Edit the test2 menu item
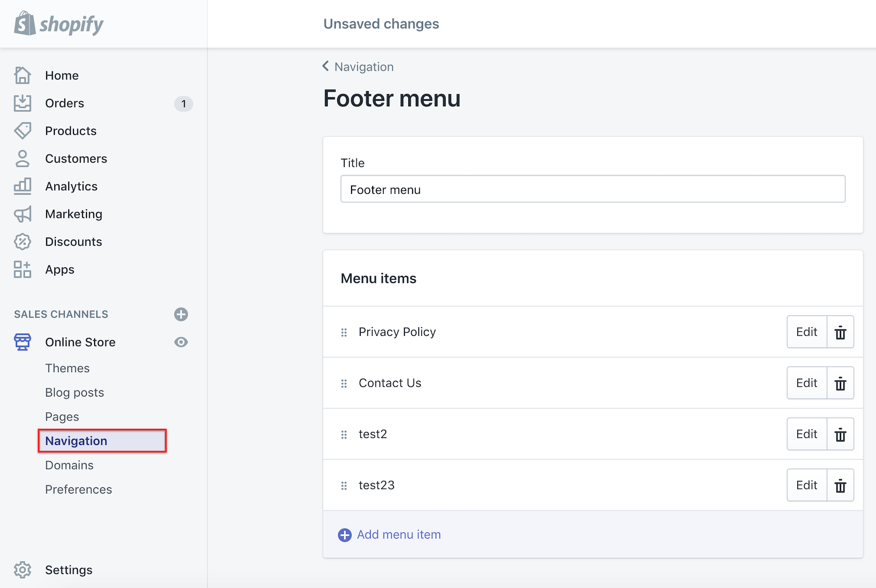This screenshot has height=588, width=876. click(806, 434)
